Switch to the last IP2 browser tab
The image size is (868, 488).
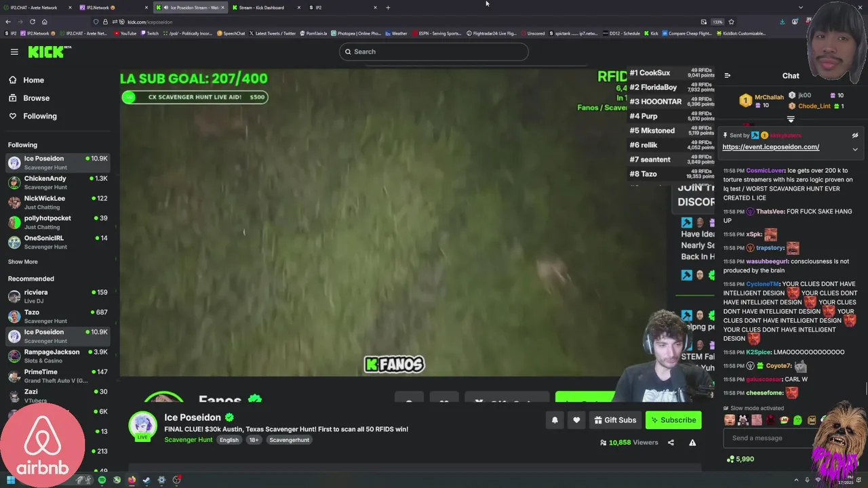[x=342, y=7]
